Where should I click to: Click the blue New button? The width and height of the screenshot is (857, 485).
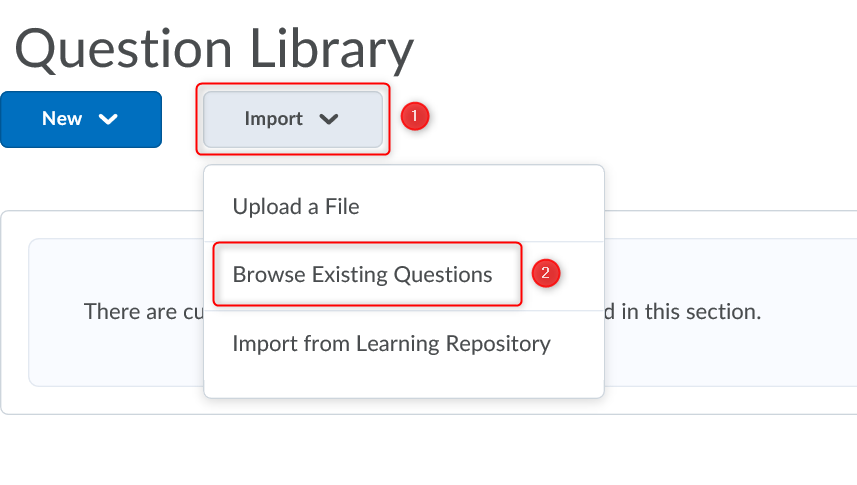(80, 119)
